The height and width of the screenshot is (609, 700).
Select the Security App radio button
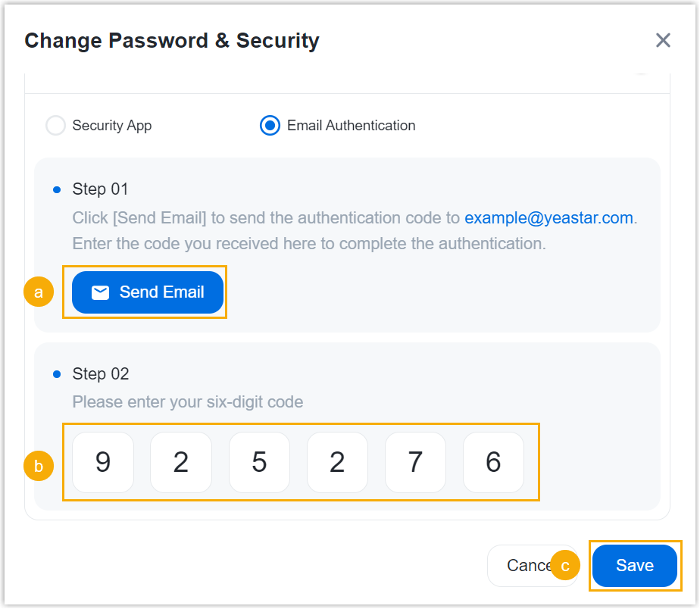[x=56, y=126]
